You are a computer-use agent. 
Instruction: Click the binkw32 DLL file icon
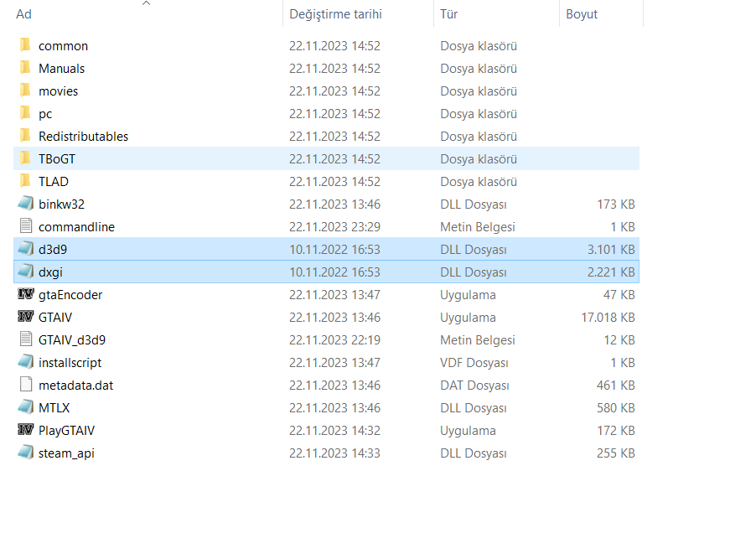click(x=25, y=204)
